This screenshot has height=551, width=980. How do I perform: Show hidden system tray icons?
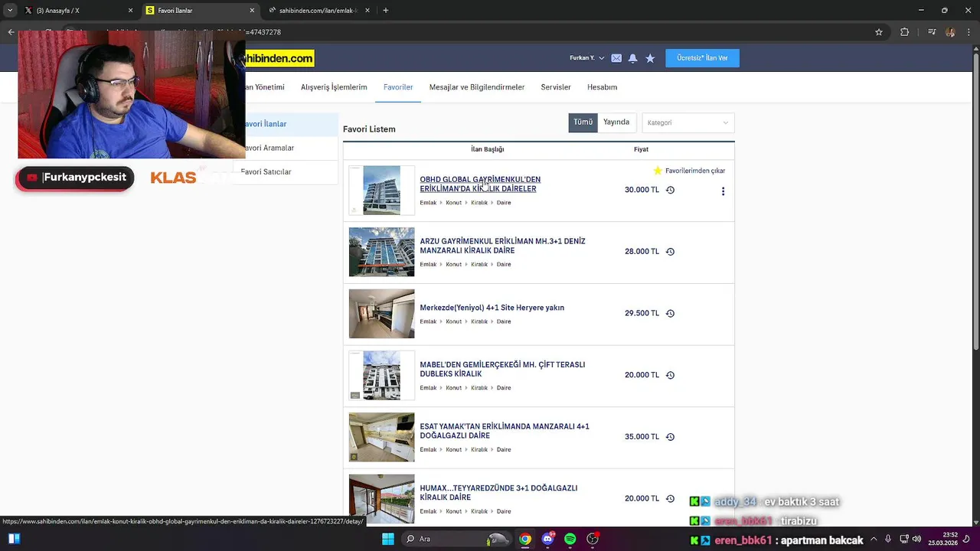click(874, 539)
